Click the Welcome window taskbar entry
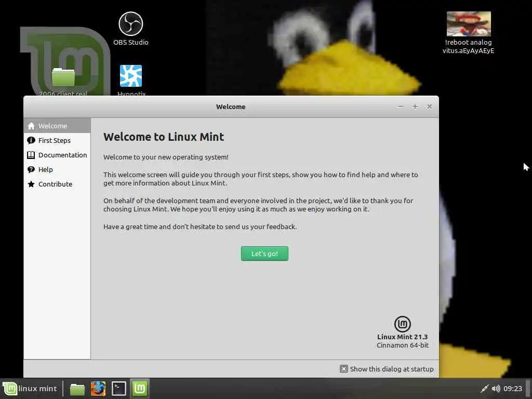The height and width of the screenshot is (399, 532). pos(139,389)
